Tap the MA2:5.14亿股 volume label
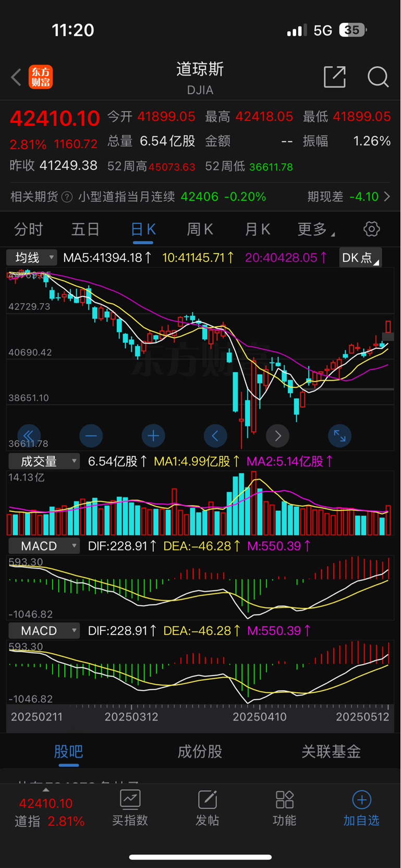The image size is (401, 868). pyautogui.click(x=290, y=461)
